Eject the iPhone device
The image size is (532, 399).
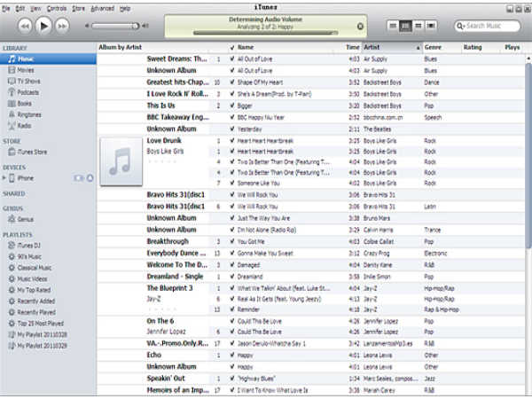[x=88, y=178]
